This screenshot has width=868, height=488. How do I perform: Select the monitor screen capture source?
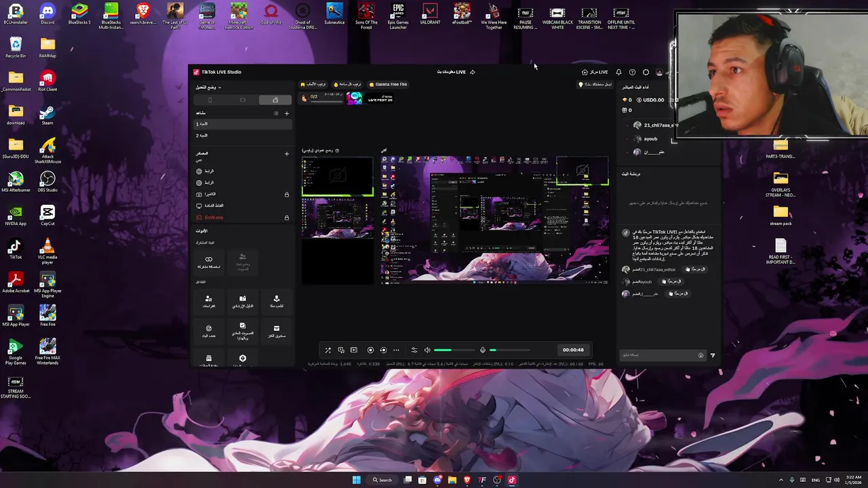pos(243,206)
